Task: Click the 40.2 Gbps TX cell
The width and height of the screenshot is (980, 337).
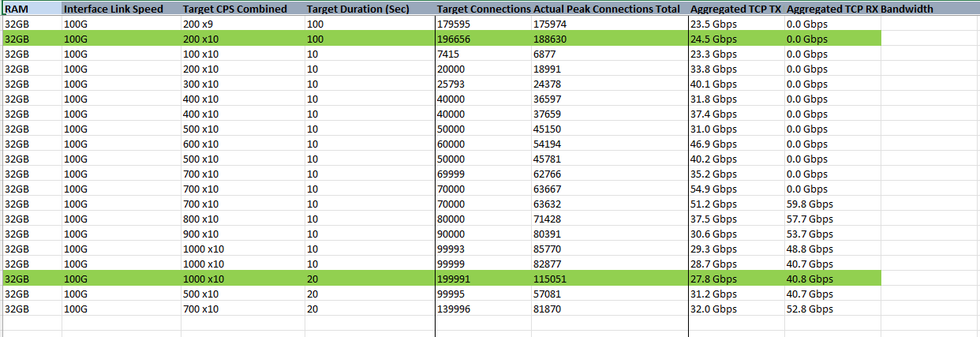Action: [x=737, y=159]
